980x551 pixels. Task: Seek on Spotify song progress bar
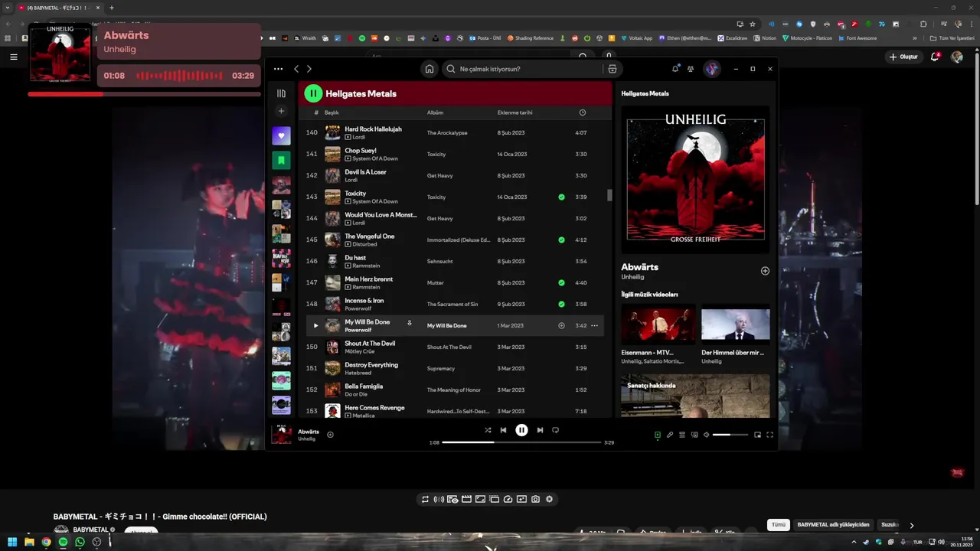(x=521, y=442)
